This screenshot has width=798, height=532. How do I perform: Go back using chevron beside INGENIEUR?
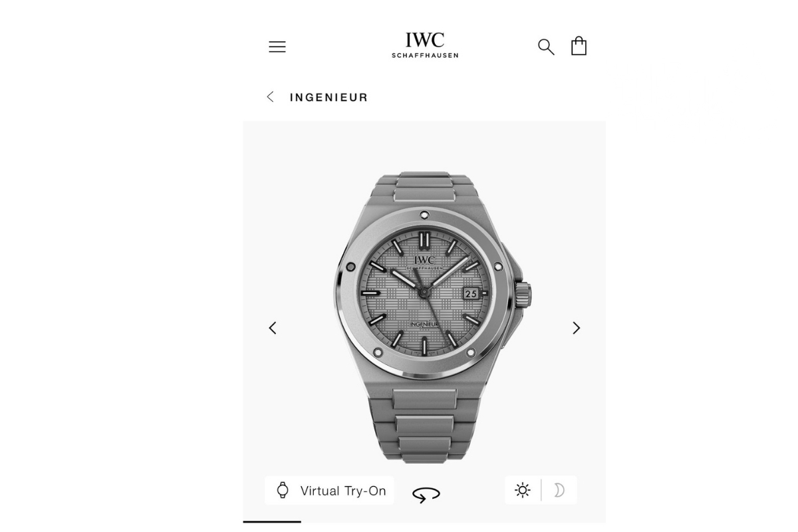270,97
